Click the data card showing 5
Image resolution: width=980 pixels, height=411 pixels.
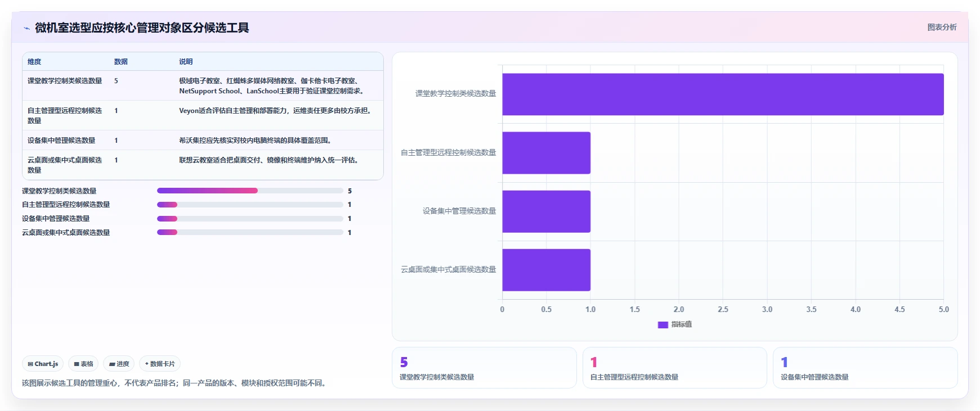click(x=484, y=368)
